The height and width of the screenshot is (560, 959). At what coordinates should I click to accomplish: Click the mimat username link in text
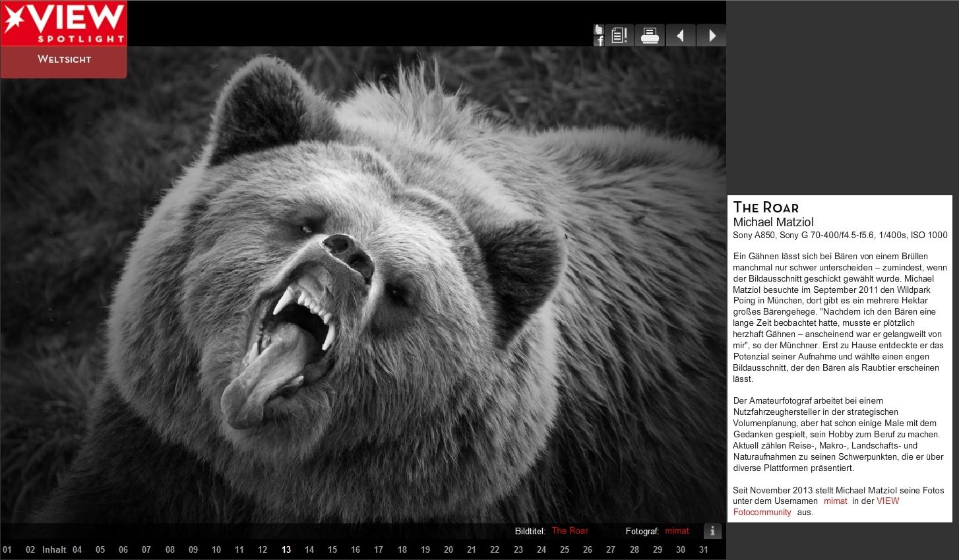tap(835, 501)
